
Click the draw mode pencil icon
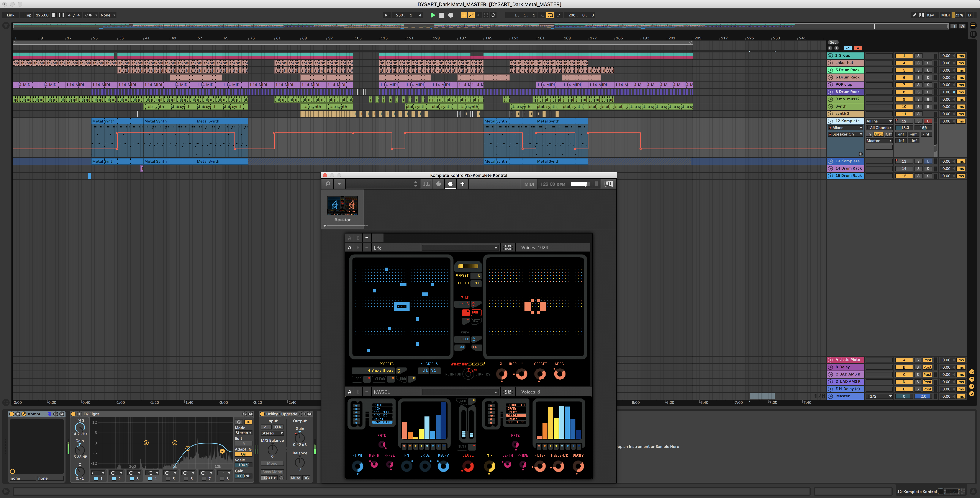(x=914, y=15)
